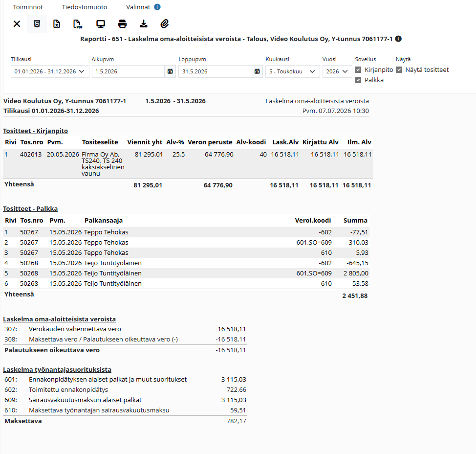Click voucher number 402613
Viewport: 476px width, 454px height.
click(x=31, y=155)
